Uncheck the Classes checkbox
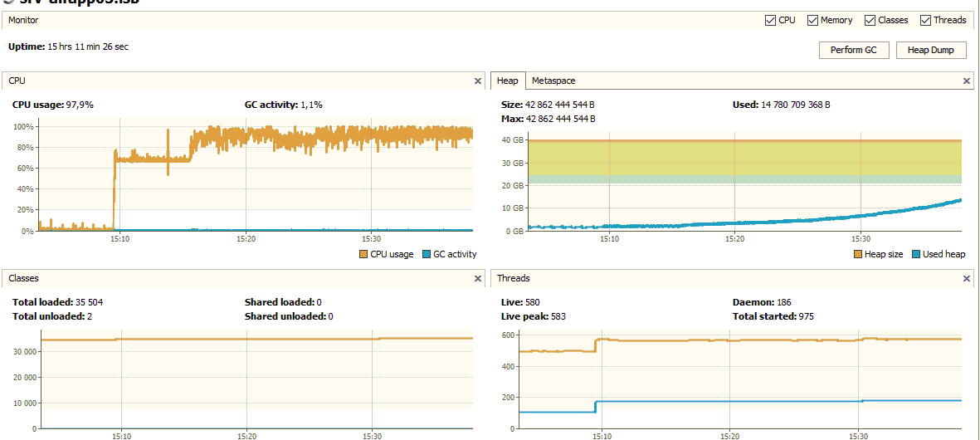 coord(870,20)
